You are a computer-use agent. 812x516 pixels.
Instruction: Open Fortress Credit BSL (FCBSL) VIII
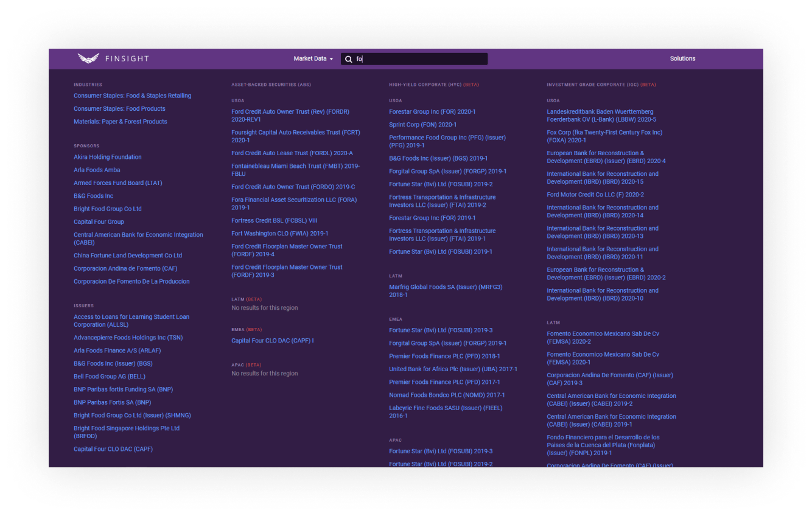(x=274, y=220)
